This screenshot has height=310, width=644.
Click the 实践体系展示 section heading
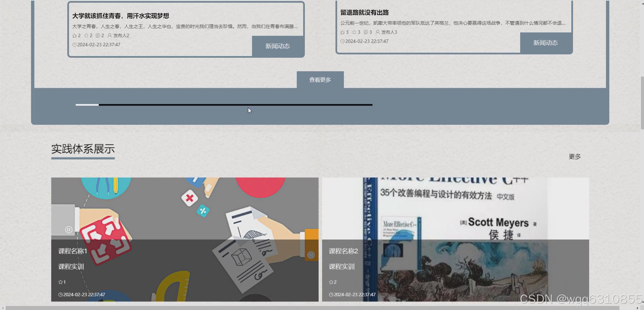pos(83,149)
